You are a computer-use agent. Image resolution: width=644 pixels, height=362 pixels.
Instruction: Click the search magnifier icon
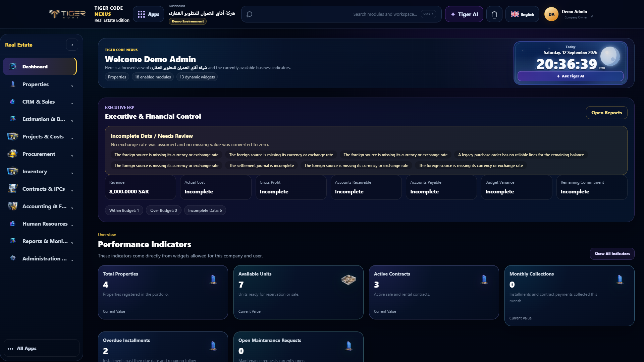(249, 14)
